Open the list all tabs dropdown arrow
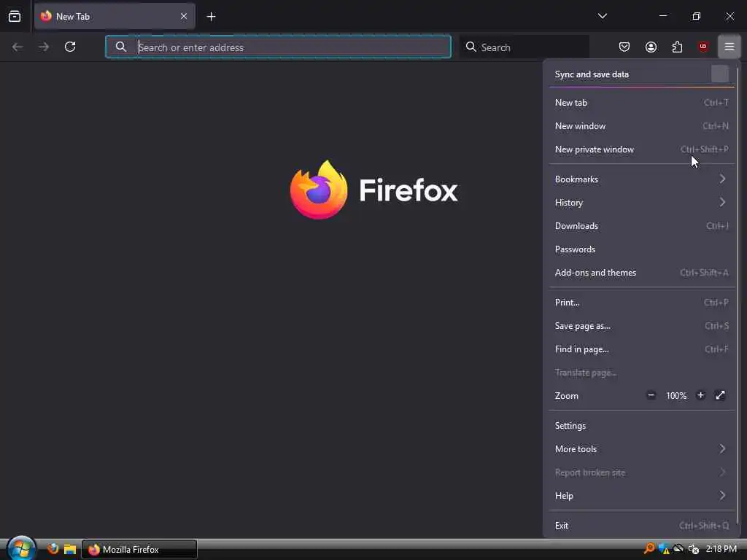The width and height of the screenshot is (747, 560). 602,16
